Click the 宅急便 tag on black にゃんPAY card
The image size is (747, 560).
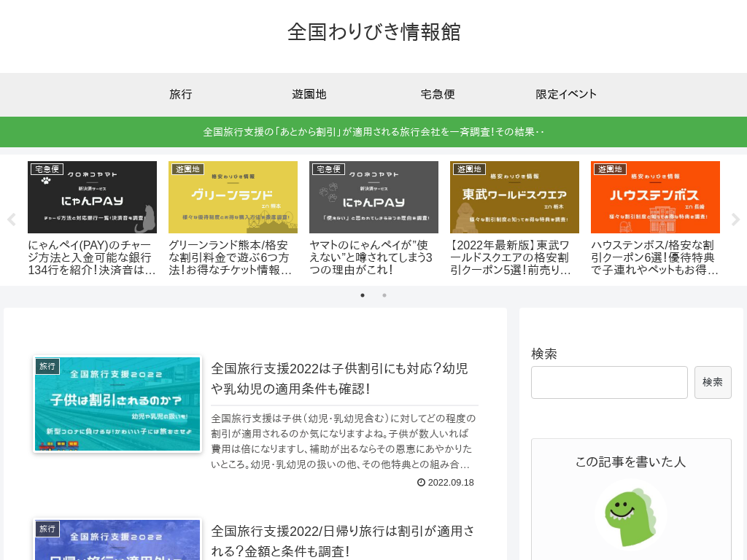point(47,169)
